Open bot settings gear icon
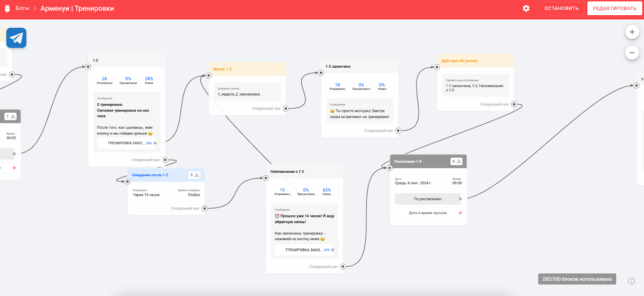This screenshot has height=296, width=644. click(x=526, y=8)
